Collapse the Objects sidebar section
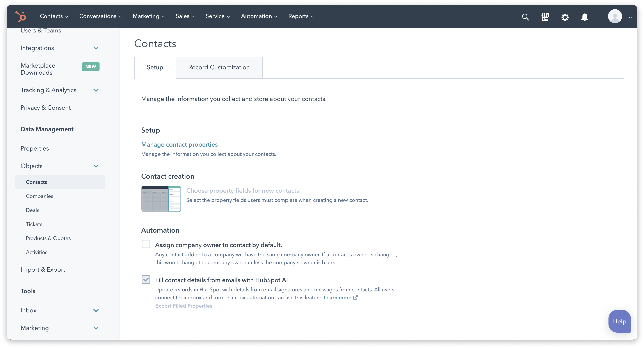This screenshot has height=348, width=644. pos(96,166)
